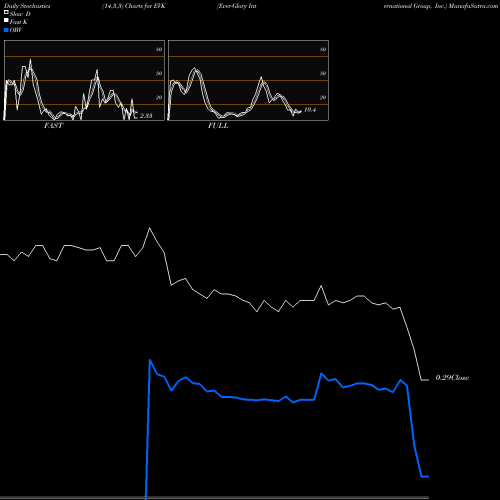The width and height of the screenshot is (500, 500).
Task: Click the 80 level label in FULL chart
Action: (323, 49)
